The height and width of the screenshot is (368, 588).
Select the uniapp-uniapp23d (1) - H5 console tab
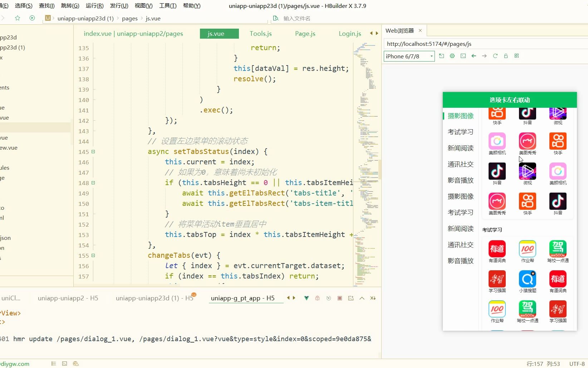(x=155, y=298)
